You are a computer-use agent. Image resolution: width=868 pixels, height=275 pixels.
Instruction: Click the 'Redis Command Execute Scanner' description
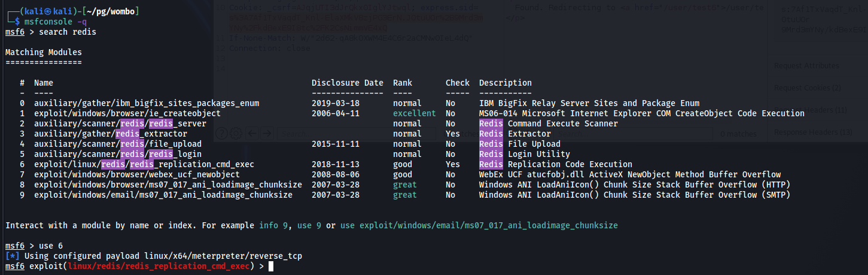coord(549,123)
